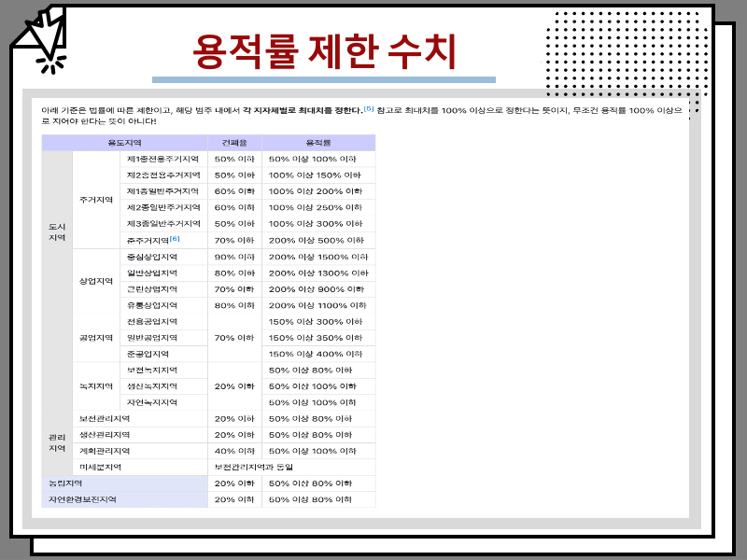Select the '용적률' column header
The image size is (747, 560).
(x=318, y=143)
